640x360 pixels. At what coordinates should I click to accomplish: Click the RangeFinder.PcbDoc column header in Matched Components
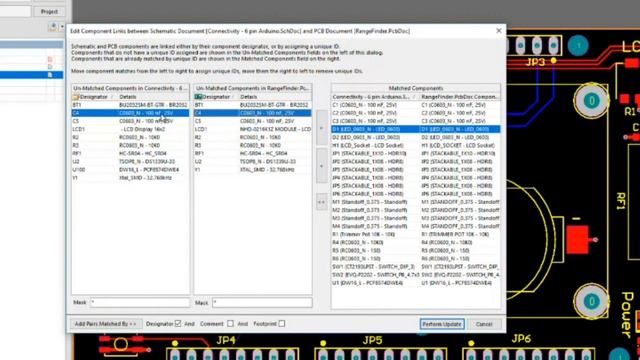(x=460, y=97)
